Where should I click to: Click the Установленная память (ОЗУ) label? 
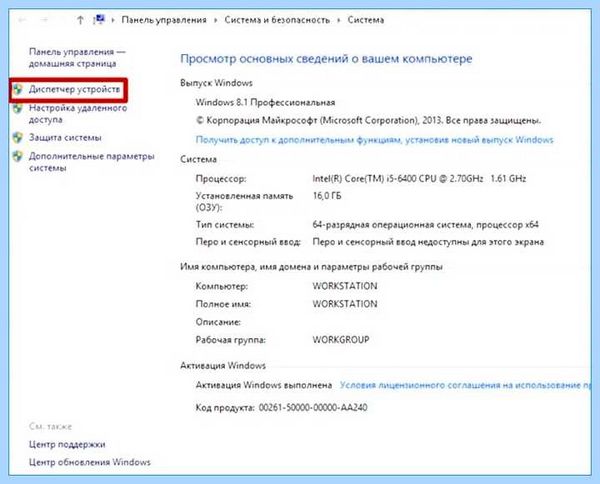point(244,202)
